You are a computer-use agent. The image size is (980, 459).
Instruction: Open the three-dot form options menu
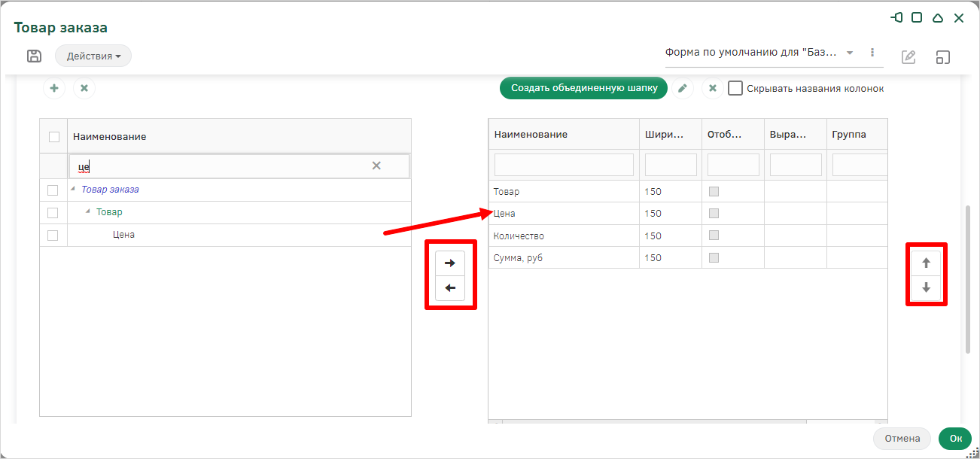click(x=872, y=53)
